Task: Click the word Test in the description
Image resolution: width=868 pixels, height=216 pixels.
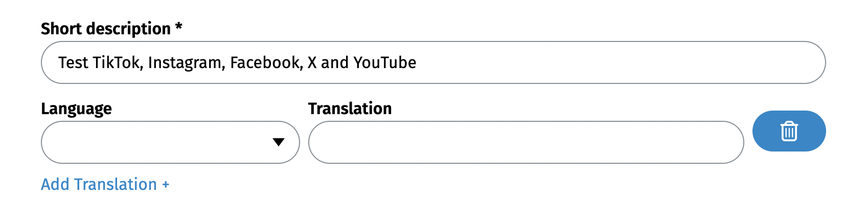Action: coord(73,62)
